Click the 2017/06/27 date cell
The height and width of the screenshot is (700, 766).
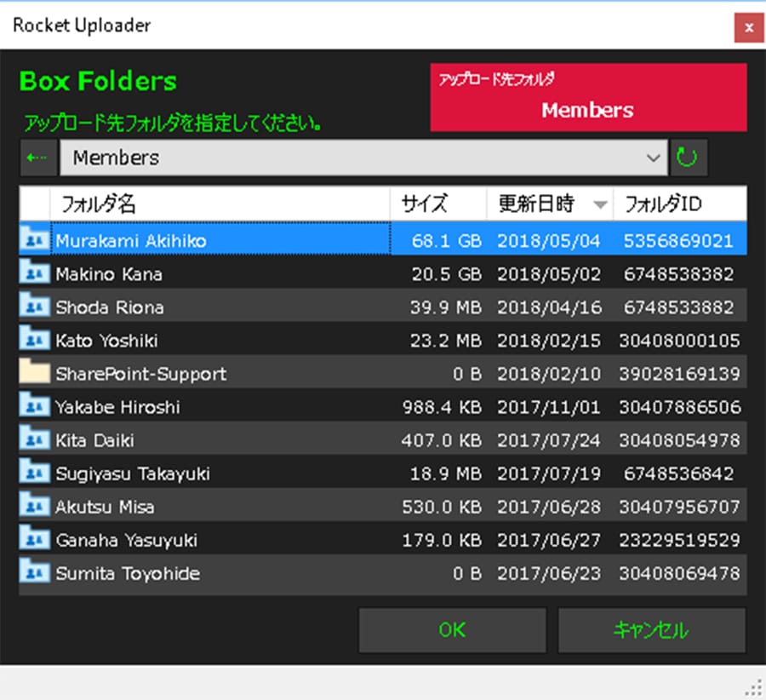click(x=549, y=540)
